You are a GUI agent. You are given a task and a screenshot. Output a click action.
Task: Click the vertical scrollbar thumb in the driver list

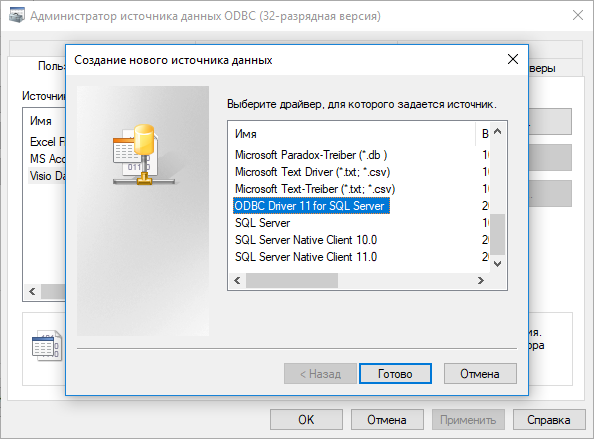pos(498,234)
